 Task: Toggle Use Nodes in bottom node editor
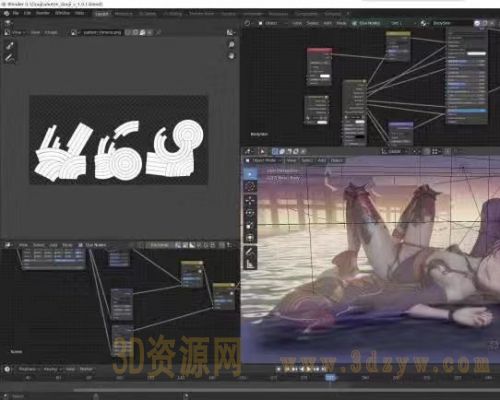point(93,245)
